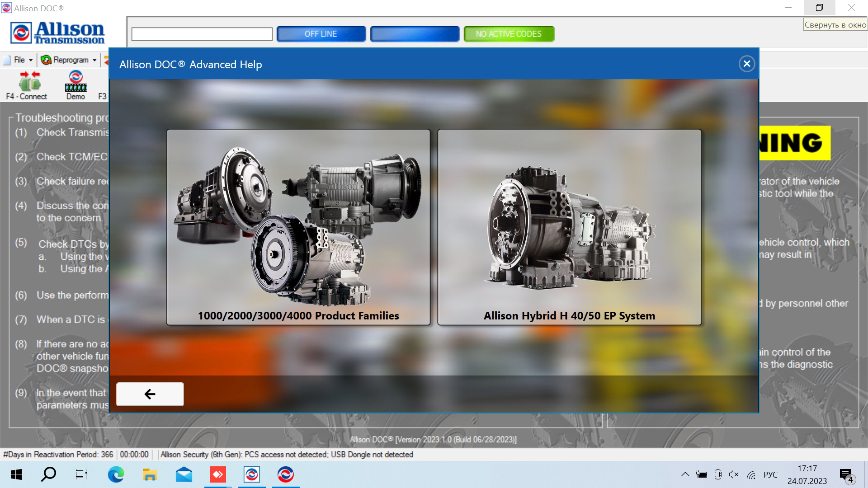Expand hidden system tray icons
The image size is (868, 488).
(685, 474)
